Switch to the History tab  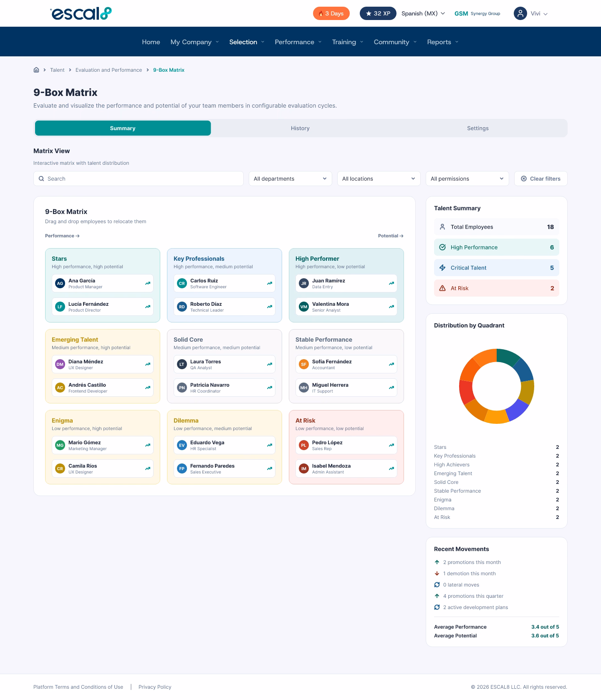300,128
